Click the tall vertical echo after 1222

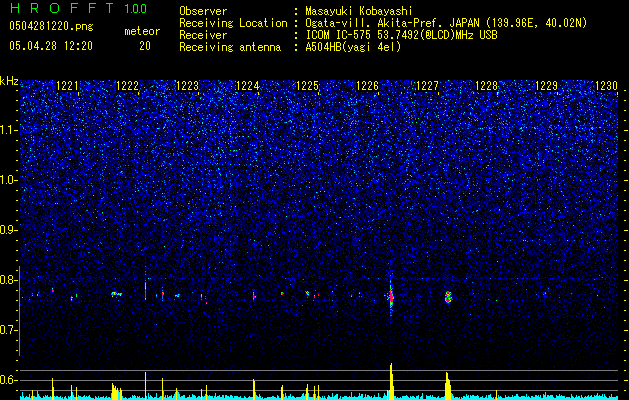click(x=146, y=289)
